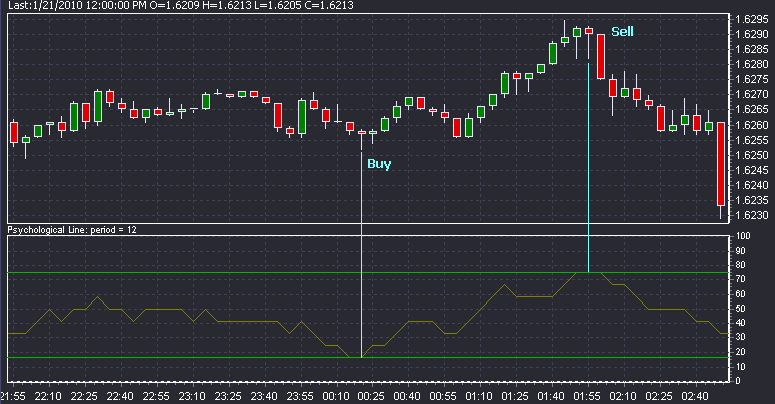Screen dimensions: 775x404
Task: Click the 01:55 time axis label
Action: pos(587,396)
